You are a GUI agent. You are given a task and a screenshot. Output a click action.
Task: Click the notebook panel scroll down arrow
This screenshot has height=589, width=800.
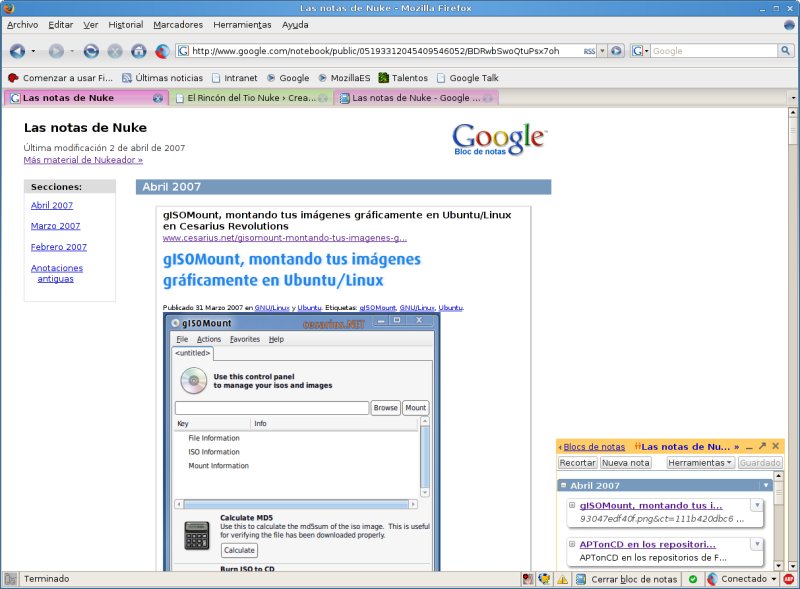point(779,566)
